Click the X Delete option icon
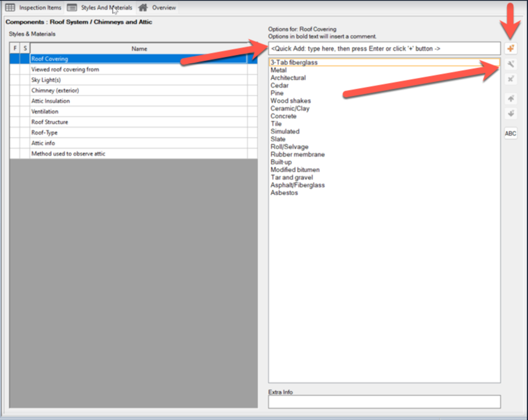The height and width of the screenshot is (420, 528). [x=510, y=79]
